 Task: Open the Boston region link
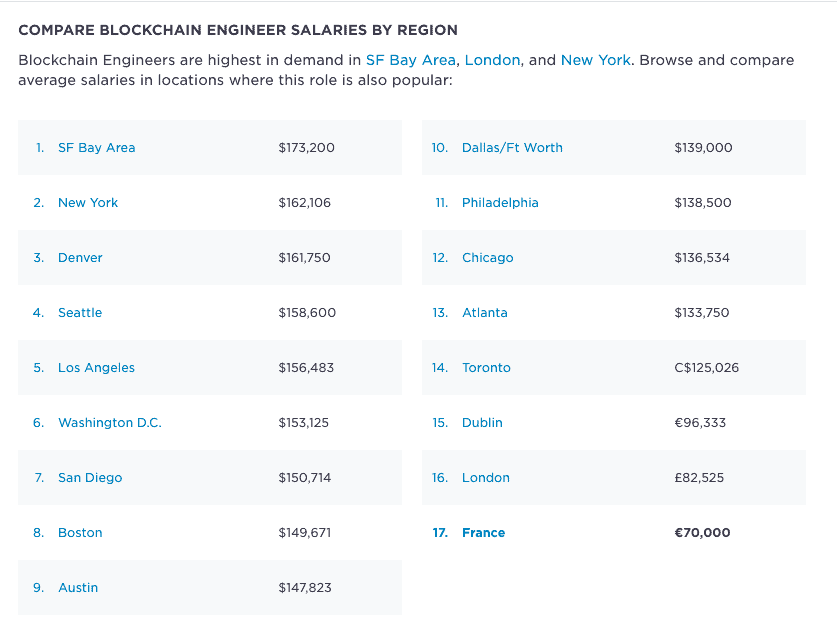80,532
